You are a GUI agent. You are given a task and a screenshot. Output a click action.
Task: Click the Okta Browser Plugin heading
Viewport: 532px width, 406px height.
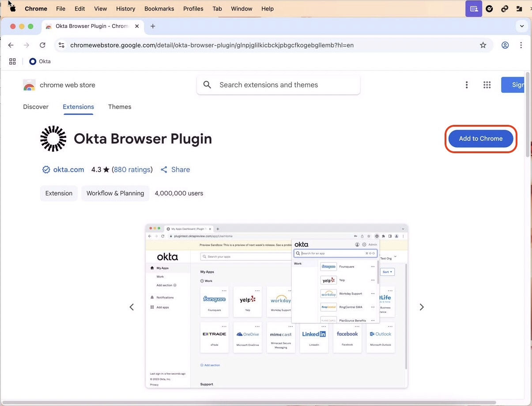coord(143,139)
